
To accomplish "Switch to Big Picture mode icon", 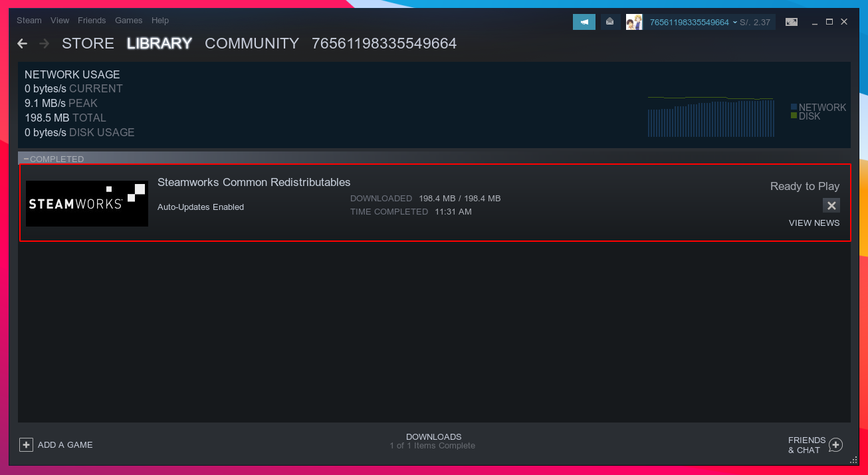I will click(792, 22).
